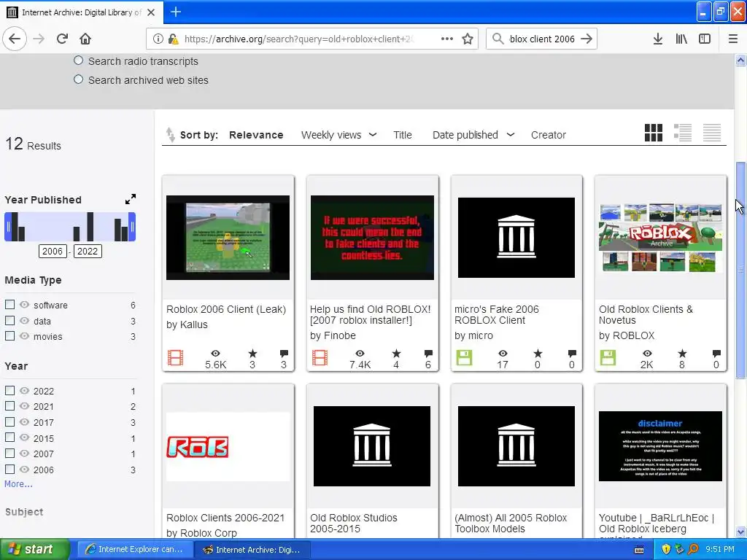Open the home page via the house icon
The height and width of the screenshot is (560, 747).
coord(85,39)
